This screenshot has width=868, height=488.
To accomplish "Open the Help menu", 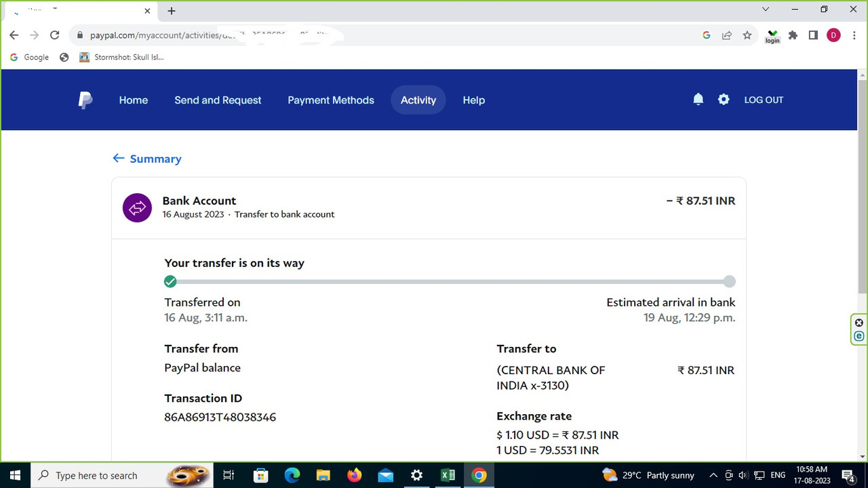I will [474, 100].
